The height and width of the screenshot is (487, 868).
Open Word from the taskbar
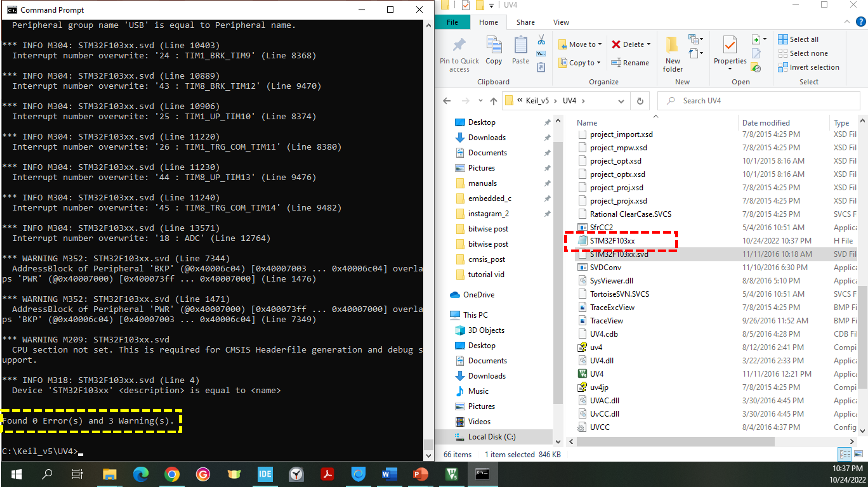(x=389, y=474)
